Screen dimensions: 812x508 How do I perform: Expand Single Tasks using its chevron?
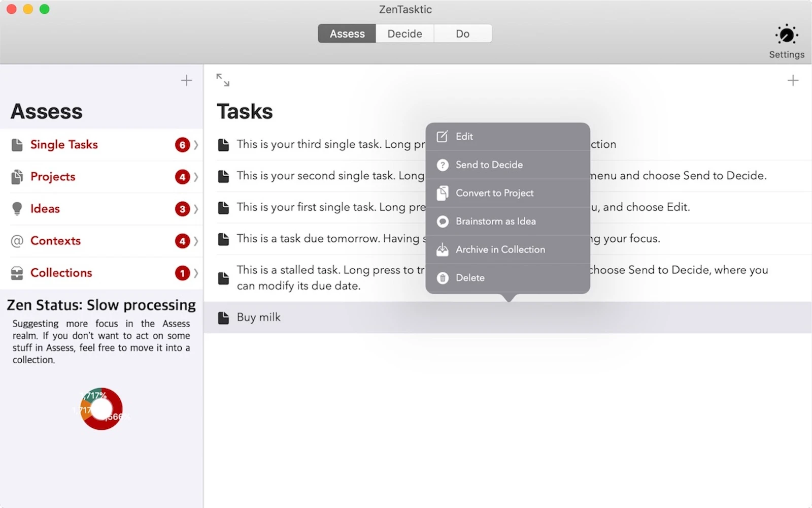pos(196,145)
